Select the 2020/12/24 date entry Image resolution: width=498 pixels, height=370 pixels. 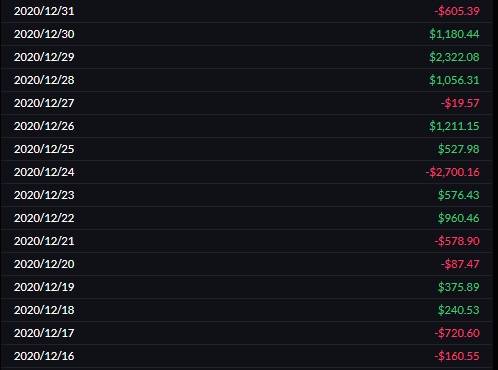click(x=44, y=172)
